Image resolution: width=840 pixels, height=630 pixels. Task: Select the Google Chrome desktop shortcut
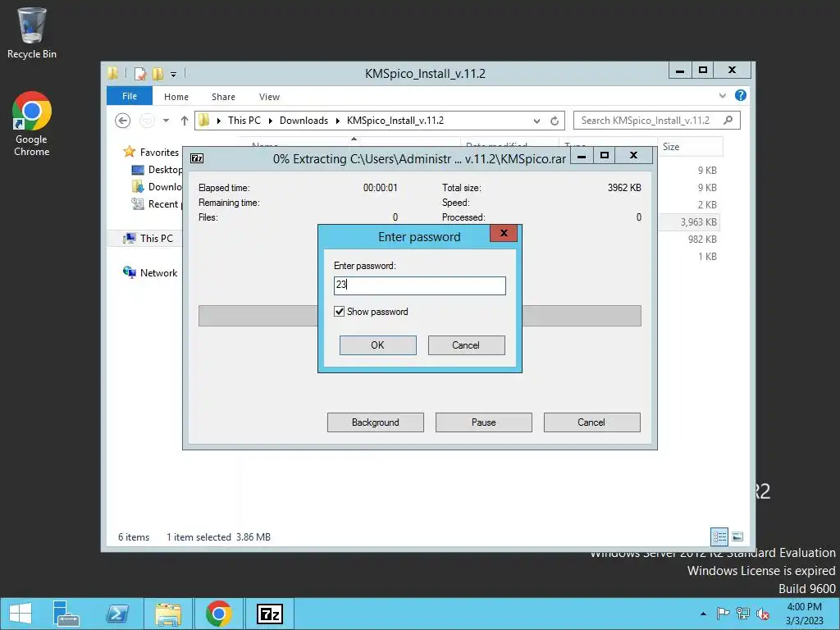point(32,124)
